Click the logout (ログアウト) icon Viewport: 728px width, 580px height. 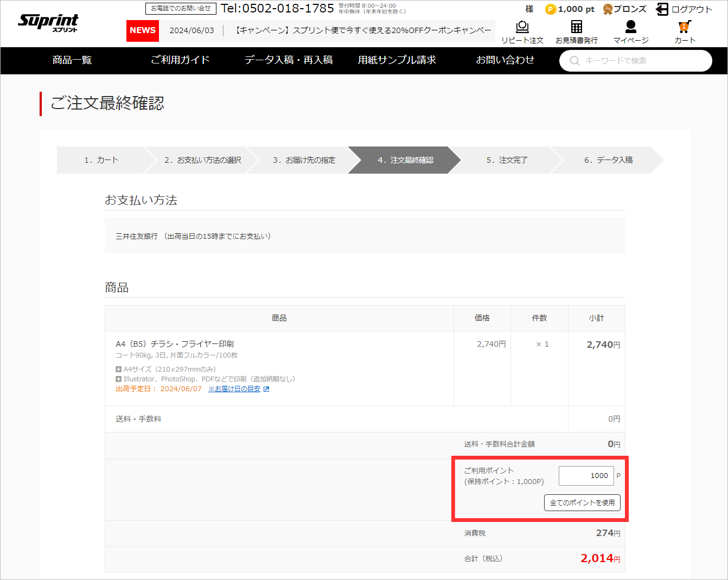point(662,9)
